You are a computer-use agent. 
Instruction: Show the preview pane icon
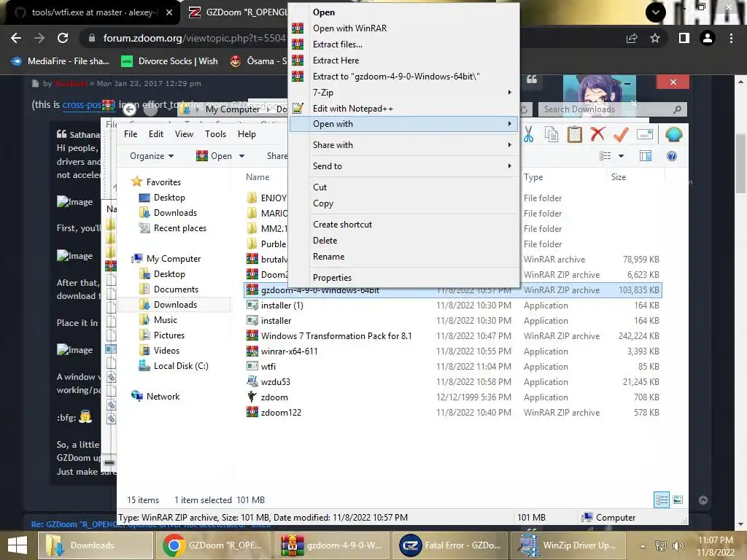point(646,156)
